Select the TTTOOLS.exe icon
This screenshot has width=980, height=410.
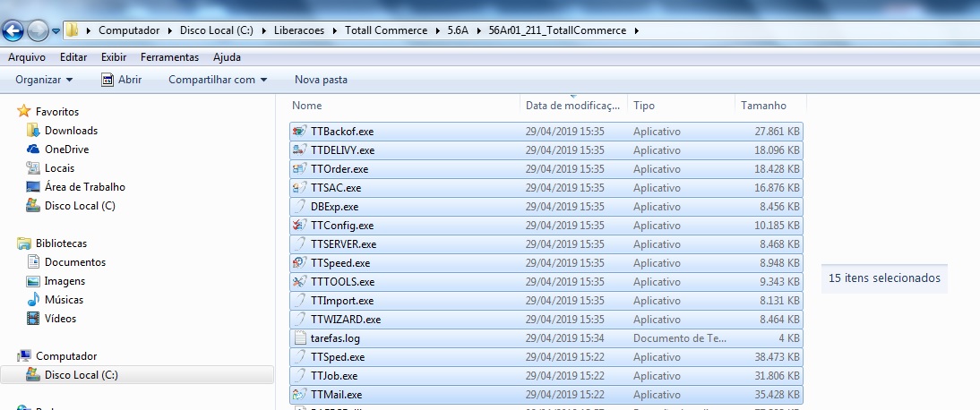300,281
